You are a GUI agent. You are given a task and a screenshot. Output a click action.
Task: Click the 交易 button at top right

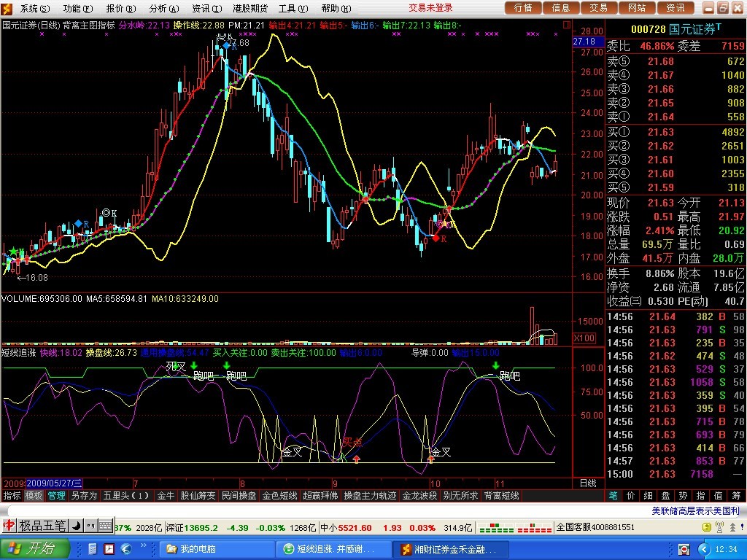tap(598, 8)
